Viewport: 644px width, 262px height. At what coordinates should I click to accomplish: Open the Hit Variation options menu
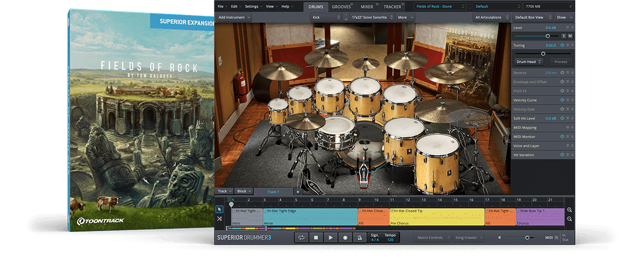[x=568, y=155]
